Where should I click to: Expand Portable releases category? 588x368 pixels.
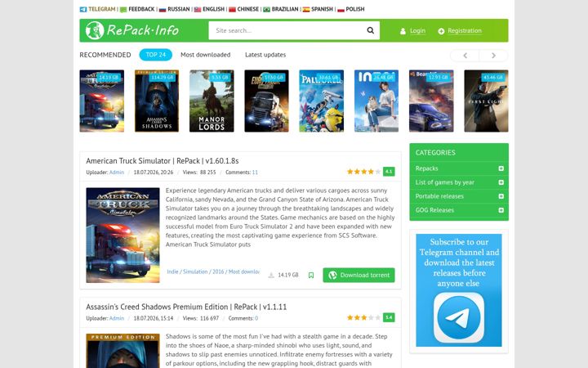(x=501, y=196)
